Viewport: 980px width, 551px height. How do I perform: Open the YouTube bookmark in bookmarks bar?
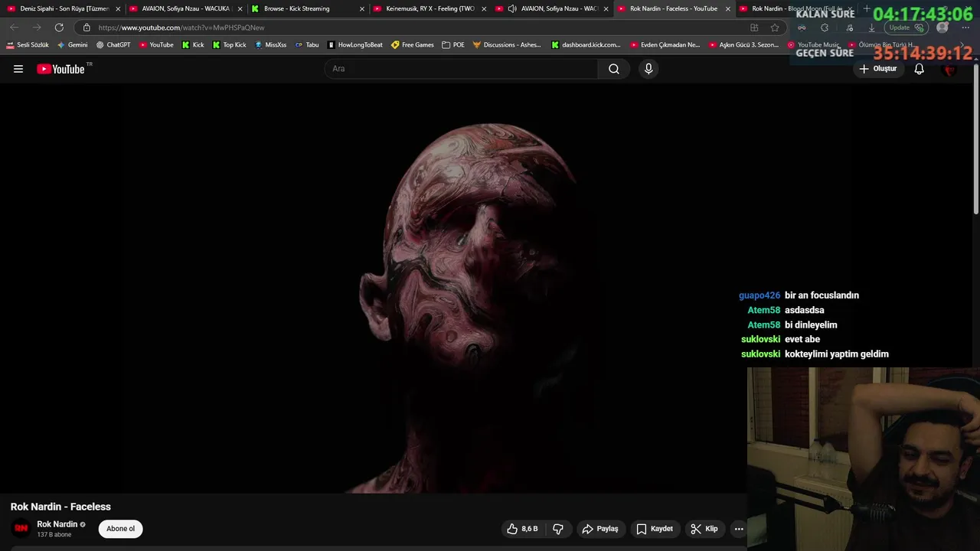156,45
